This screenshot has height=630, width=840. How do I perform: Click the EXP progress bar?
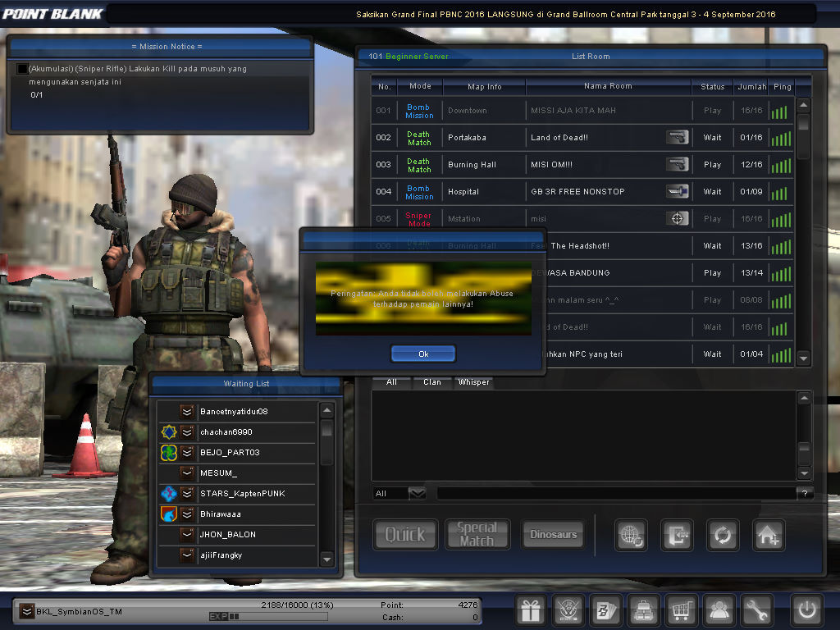tap(268, 617)
